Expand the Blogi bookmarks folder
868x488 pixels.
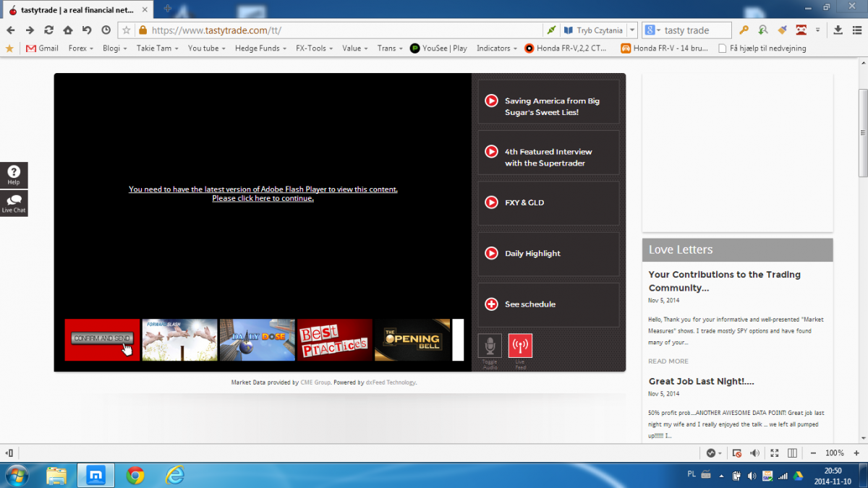pos(115,48)
